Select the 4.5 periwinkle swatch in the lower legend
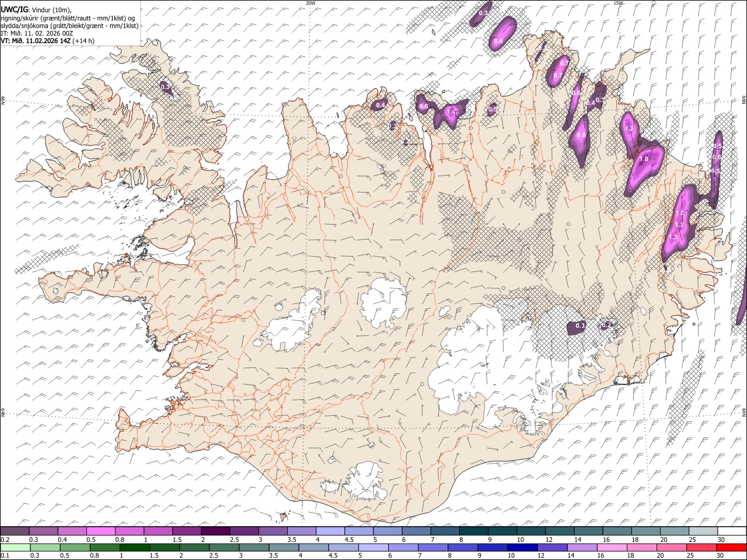This screenshot has width=747, height=560. pos(343,547)
